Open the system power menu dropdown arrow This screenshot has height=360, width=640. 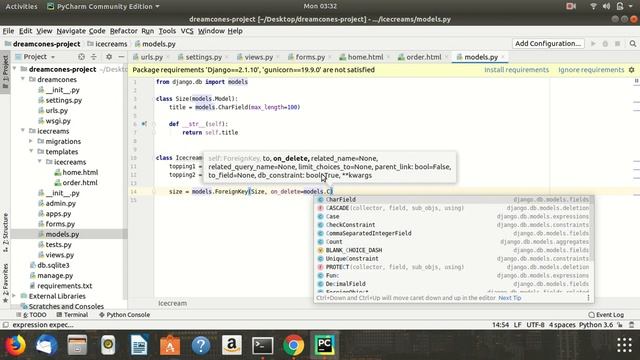point(631,6)
